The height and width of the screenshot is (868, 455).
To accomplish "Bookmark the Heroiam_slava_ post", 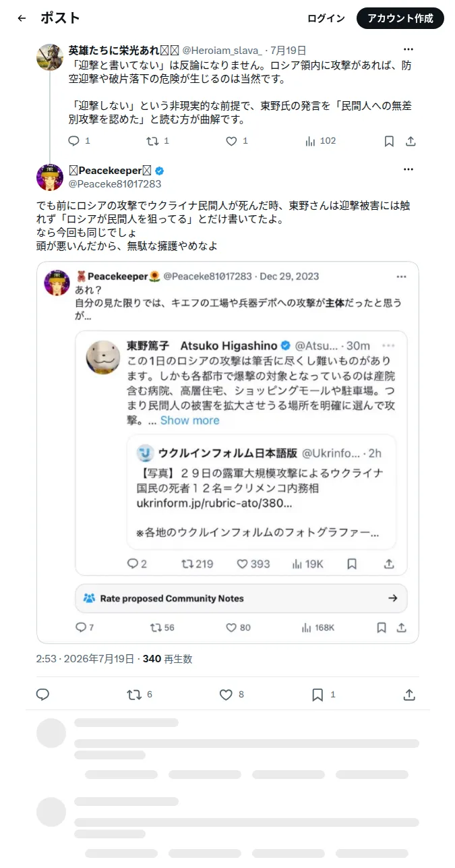I will (389, 141).
